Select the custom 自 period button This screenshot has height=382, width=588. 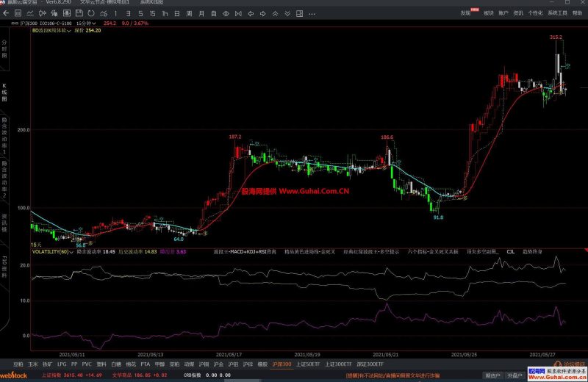point(213,14)
